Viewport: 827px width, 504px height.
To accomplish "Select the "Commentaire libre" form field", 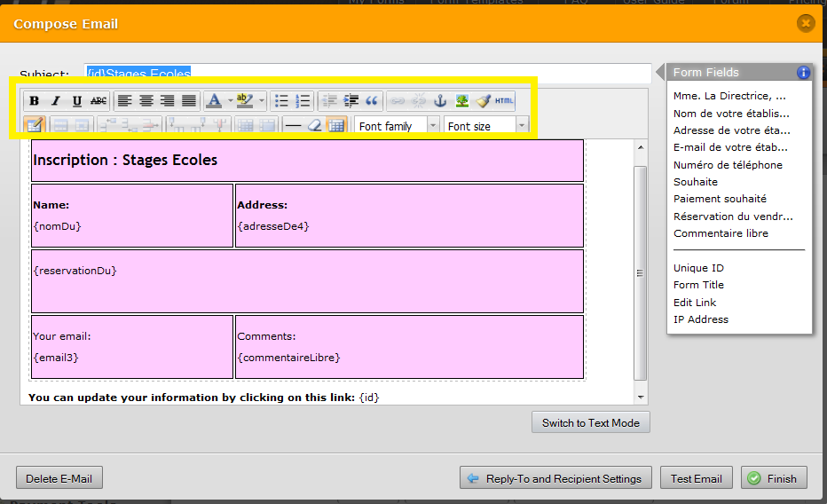I will [x=721, y=233].
